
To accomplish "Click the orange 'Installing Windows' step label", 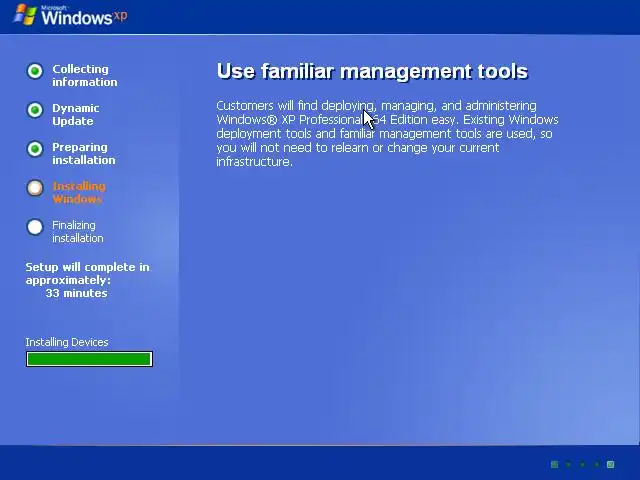I will pyautogui.click(x=79, y=192).
